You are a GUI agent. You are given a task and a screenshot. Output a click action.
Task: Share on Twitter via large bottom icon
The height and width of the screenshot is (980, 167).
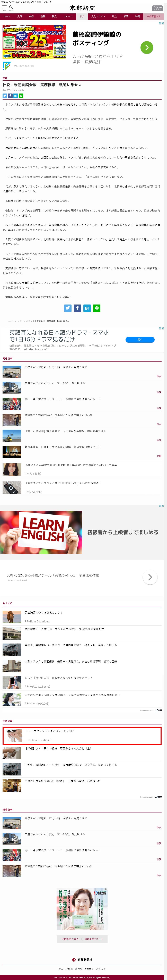point(68,308)
